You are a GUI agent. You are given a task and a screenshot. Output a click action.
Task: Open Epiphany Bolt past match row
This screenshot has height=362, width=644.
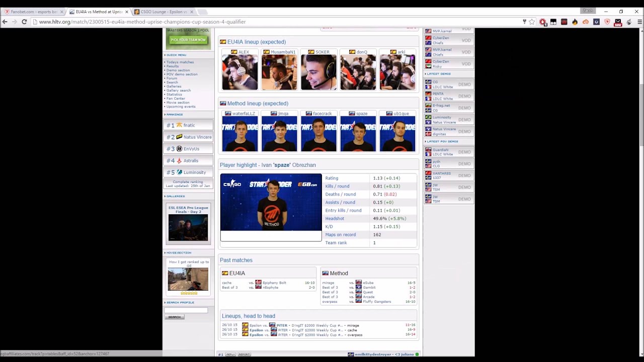tap(268, 283)
